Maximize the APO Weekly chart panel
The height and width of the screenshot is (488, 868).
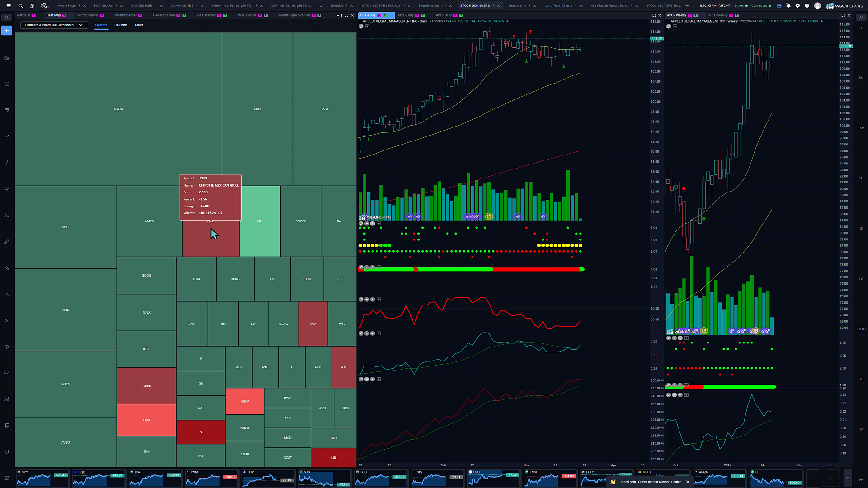point(843,15)
